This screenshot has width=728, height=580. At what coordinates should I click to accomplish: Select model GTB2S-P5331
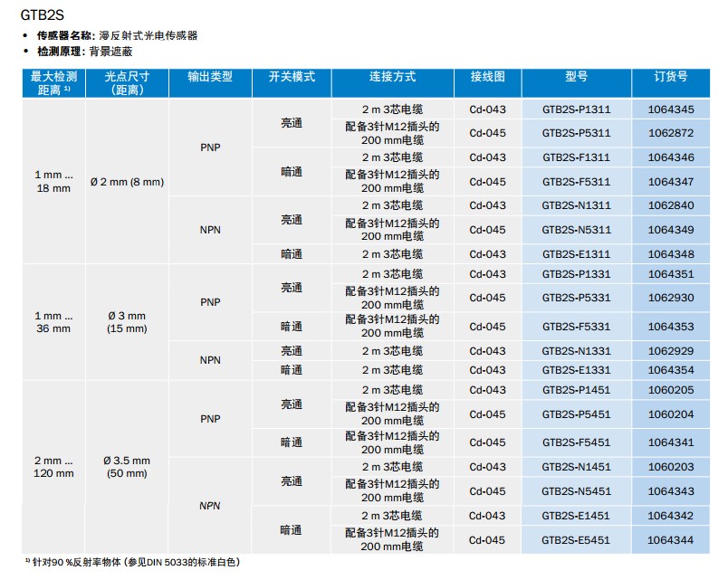click(x=576, y=298)
